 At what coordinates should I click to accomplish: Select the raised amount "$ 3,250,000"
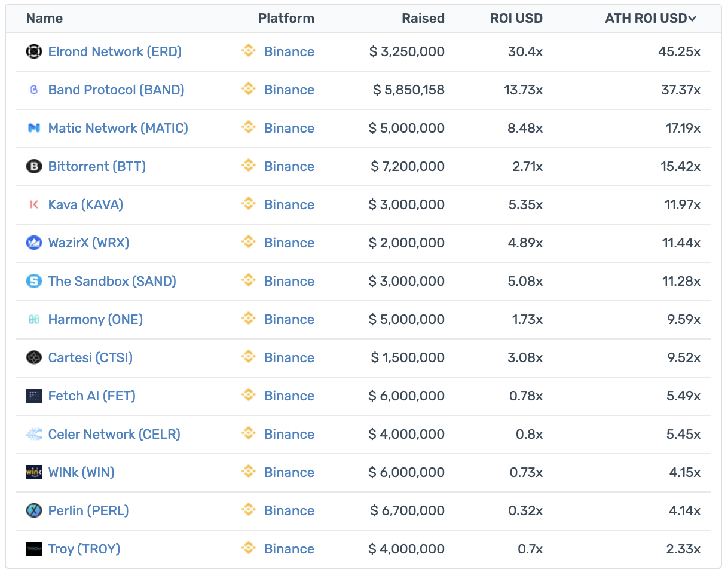(x=407, y=51)
